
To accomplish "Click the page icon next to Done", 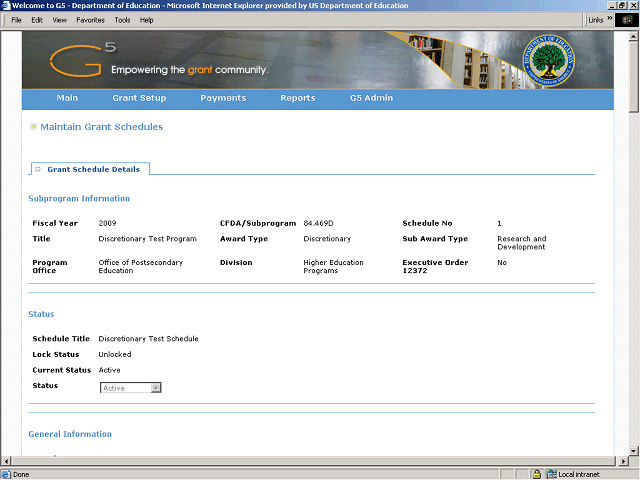I will coord(6,474).
